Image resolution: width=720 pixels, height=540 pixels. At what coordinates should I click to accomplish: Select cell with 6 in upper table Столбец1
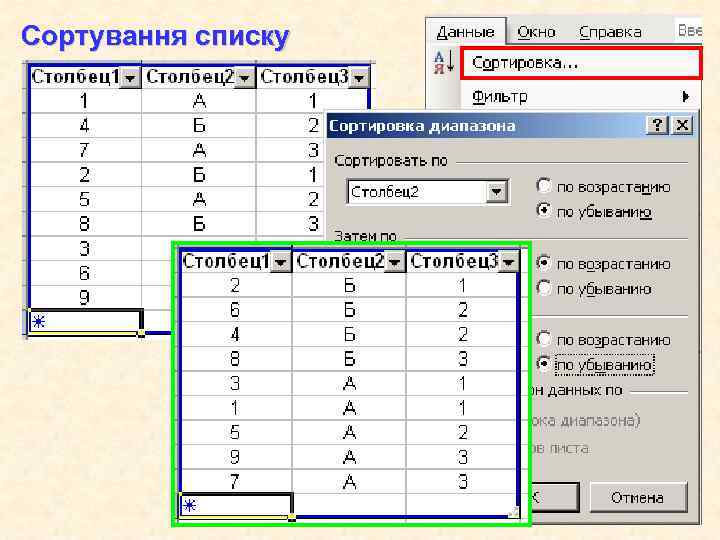(85, 273)
